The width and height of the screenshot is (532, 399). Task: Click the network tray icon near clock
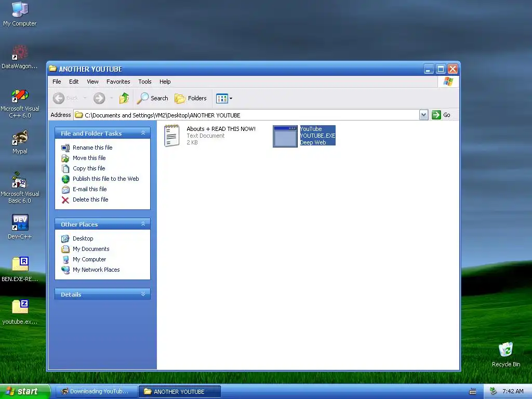tap(494, 391)
